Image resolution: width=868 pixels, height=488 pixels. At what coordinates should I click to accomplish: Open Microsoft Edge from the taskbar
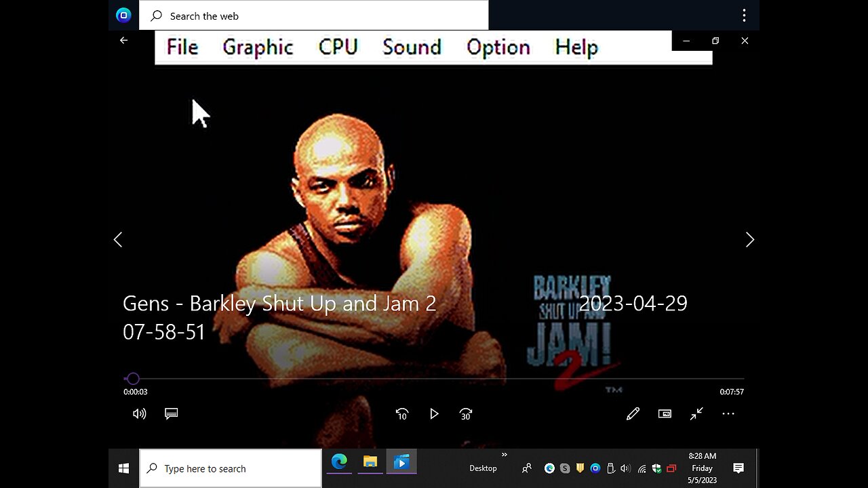point(339,462)
